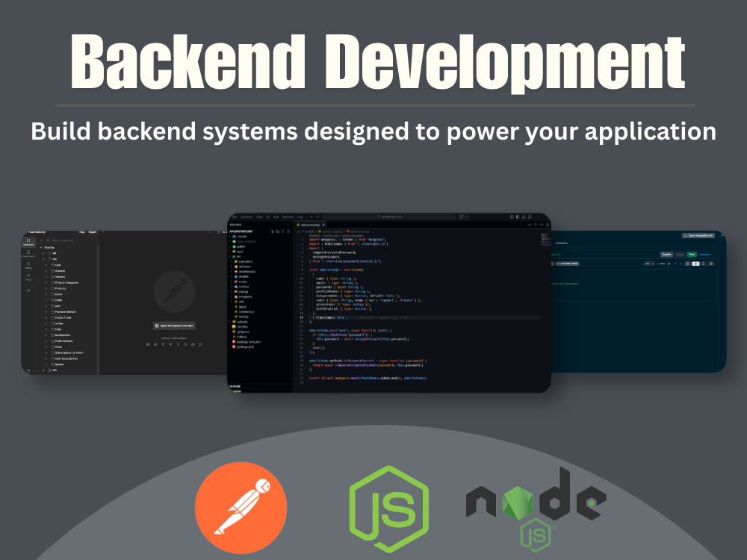
Task: Click New Folder icon in VS Code explorer
Action: coord(278,231)
